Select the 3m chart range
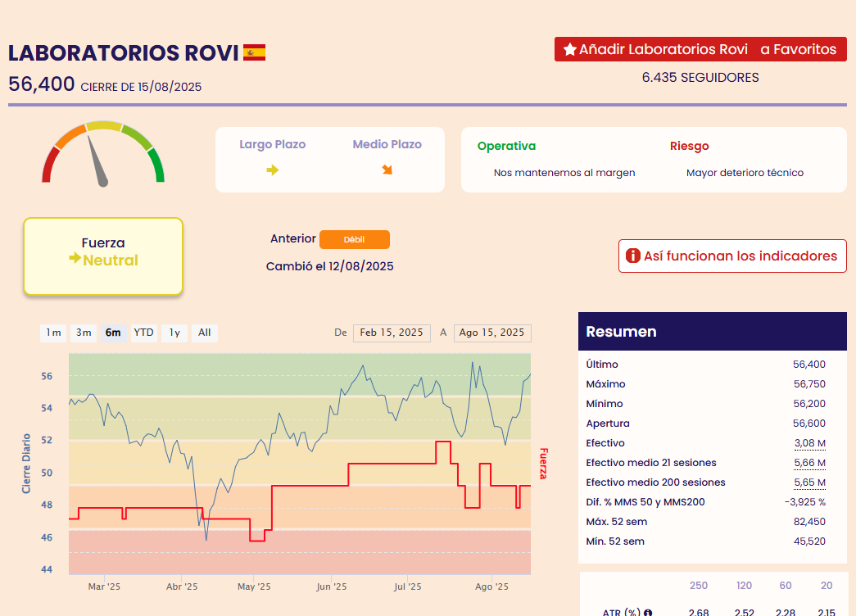Viewport: 856px width, 616px height. [84, 333]
